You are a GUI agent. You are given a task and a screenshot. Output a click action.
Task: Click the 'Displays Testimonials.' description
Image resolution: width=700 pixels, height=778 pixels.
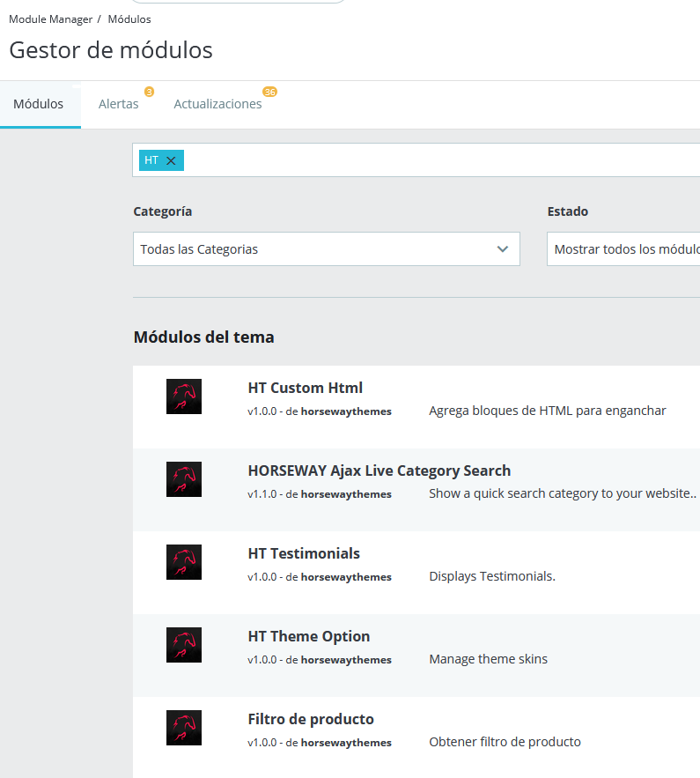pos(492,576)
